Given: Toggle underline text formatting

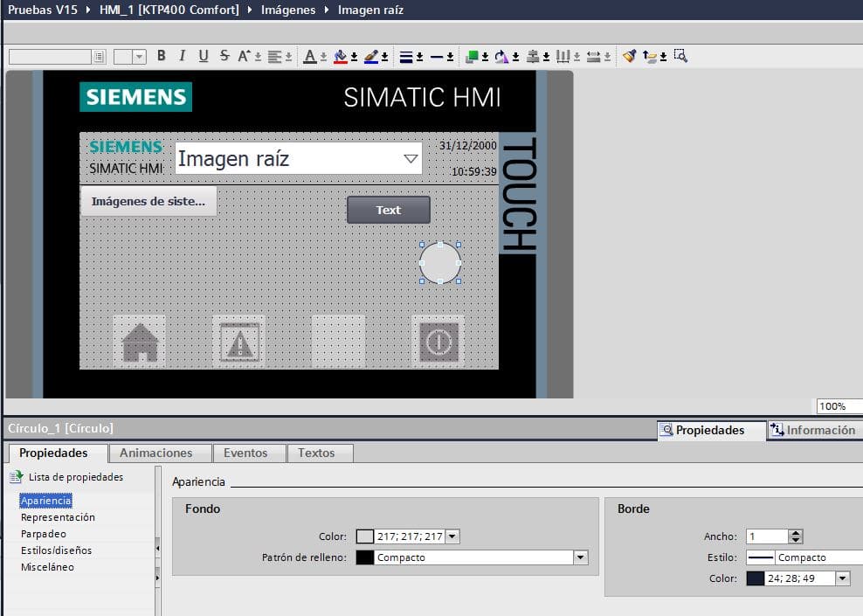Looking at the screenshot, I should click(203, 55).
